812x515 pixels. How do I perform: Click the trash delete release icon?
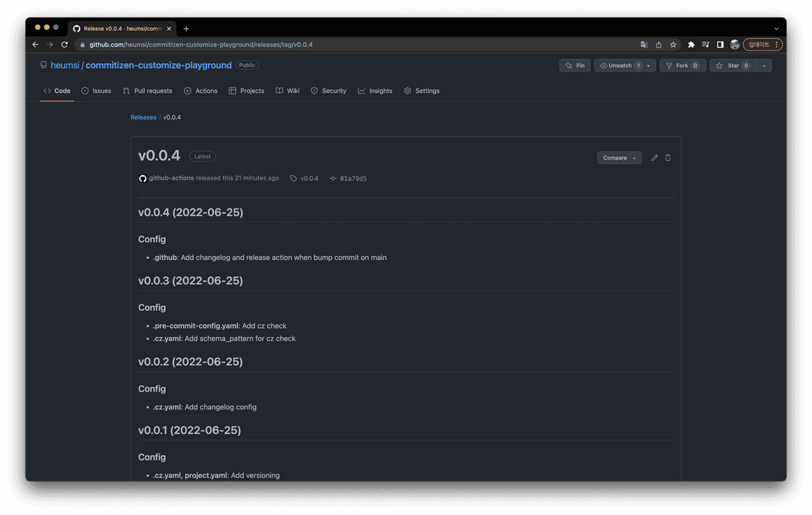pos(667,157)
